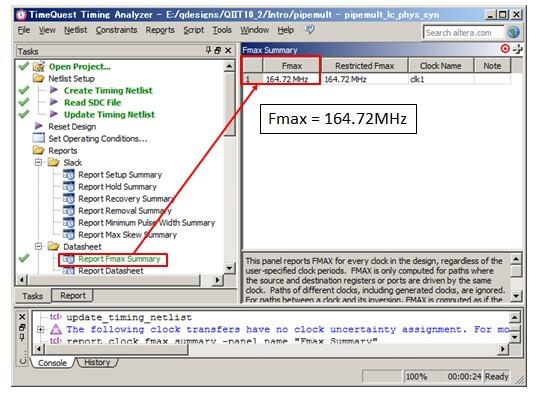Viewport: 533px width, 393px height.
Task: Collapse the Datasheet folder
Action: (x=38, y=246)
